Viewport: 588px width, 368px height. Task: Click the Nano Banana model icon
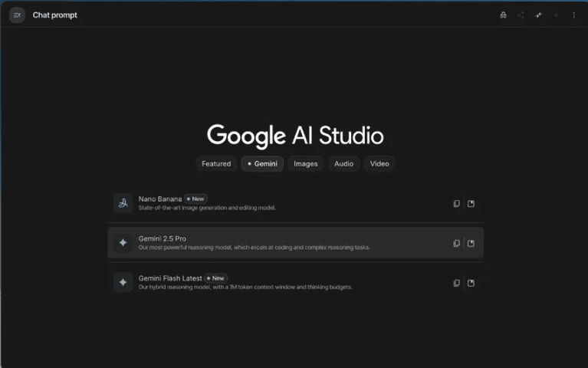pyautogui.click(x=123, y=203)
